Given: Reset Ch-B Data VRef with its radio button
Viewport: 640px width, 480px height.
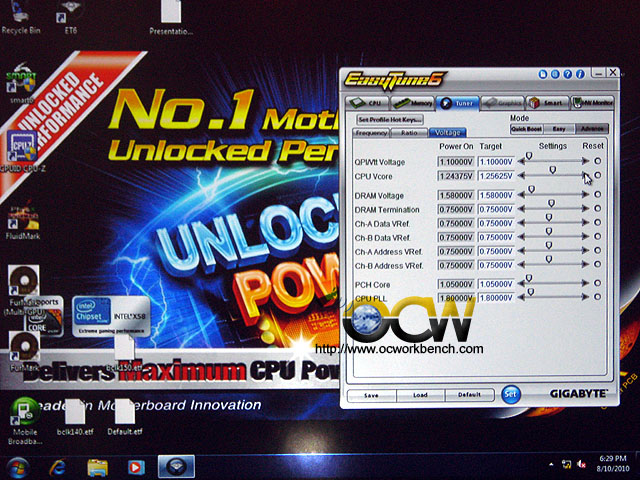Looking at the screenshot, I should (598, 236).
